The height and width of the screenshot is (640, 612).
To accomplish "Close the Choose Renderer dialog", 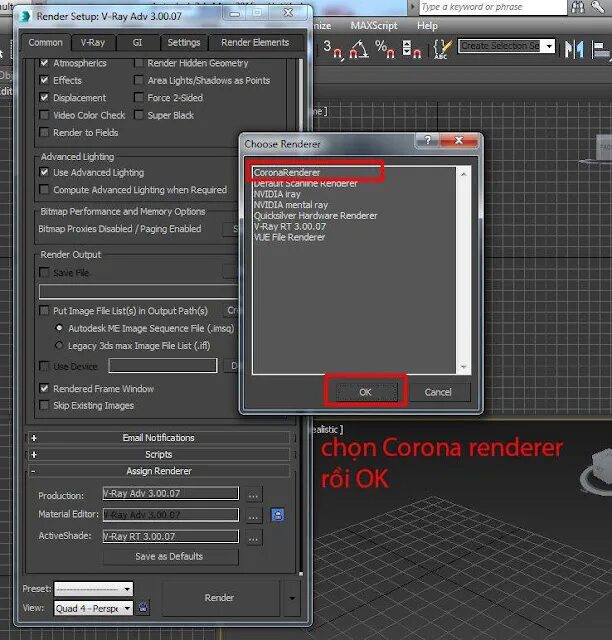I will (459, 140).
